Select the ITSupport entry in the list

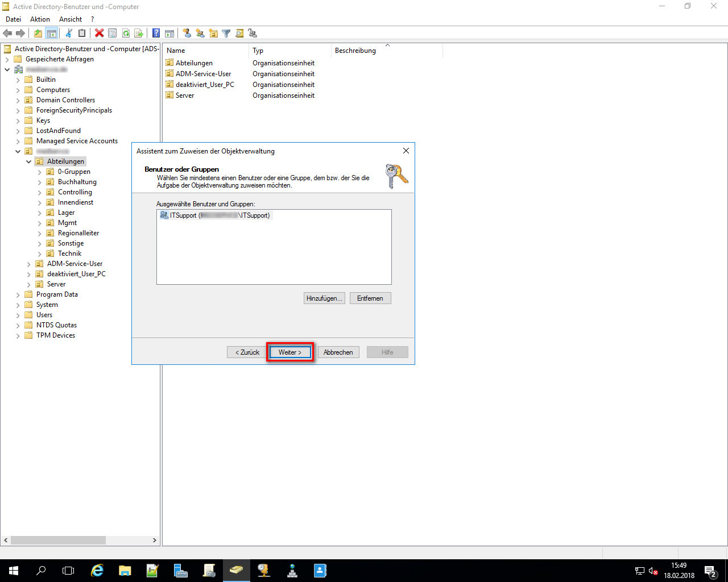(x=216, y=215)
